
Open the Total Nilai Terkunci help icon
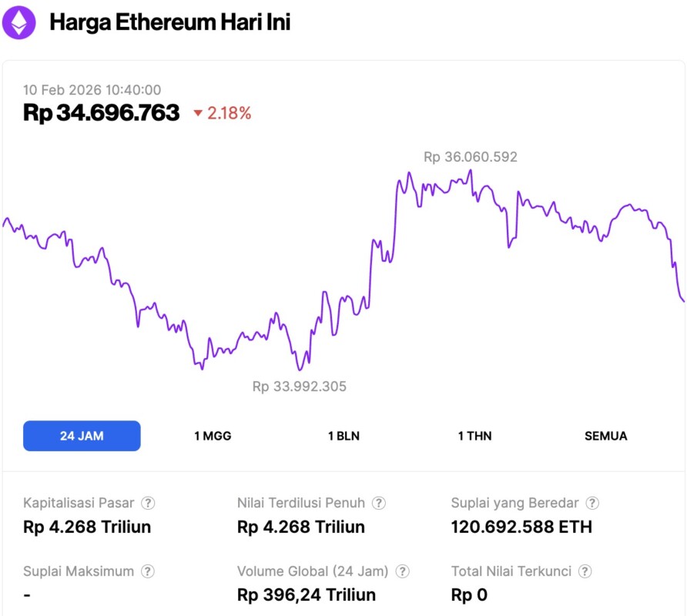point(585,571)
